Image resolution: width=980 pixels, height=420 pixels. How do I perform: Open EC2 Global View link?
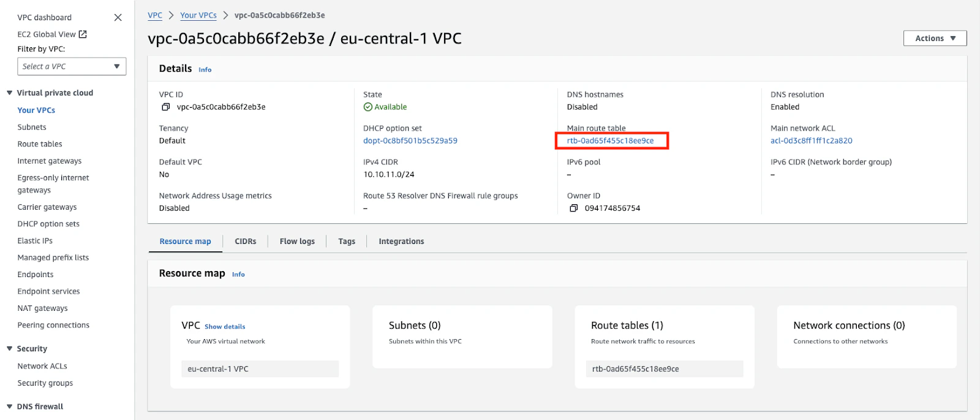pyautogui.click(x=47, y=34)
